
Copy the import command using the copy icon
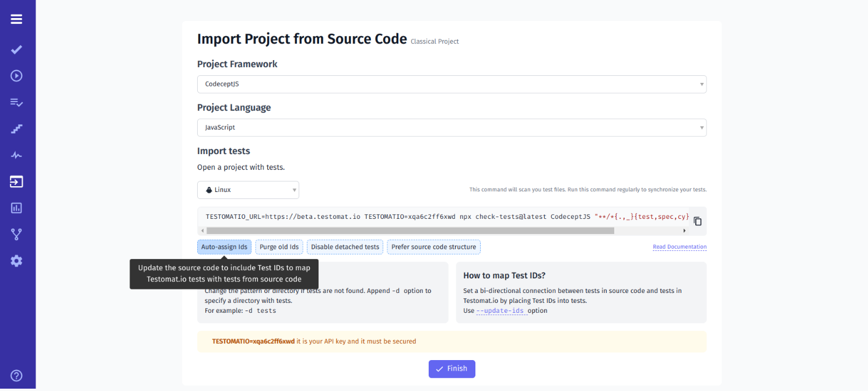coord(698,221)
